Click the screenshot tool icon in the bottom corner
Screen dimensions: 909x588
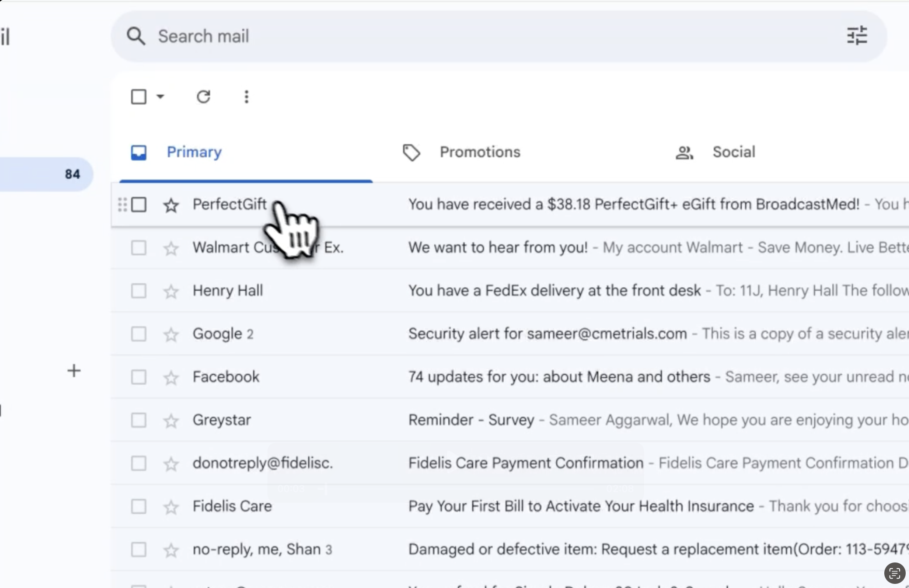pyautogui.click(x=895, y=573)
